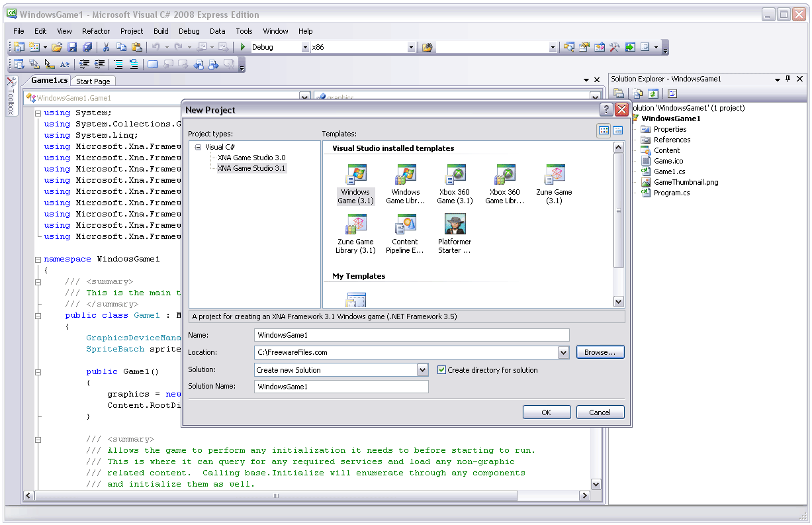Collapse the Visual C# project types node

[198, 148]
